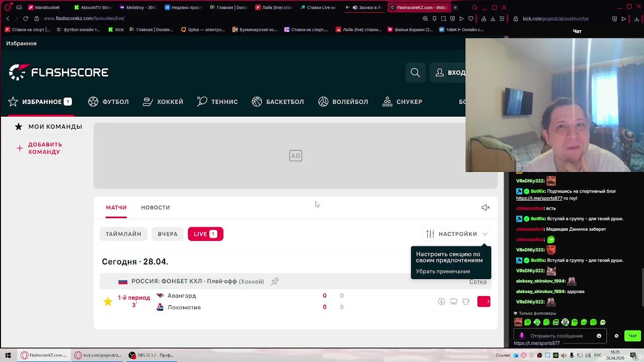Toggle the sound mute speaker icon
Screen dimensions: 644x362
[486, 207]
